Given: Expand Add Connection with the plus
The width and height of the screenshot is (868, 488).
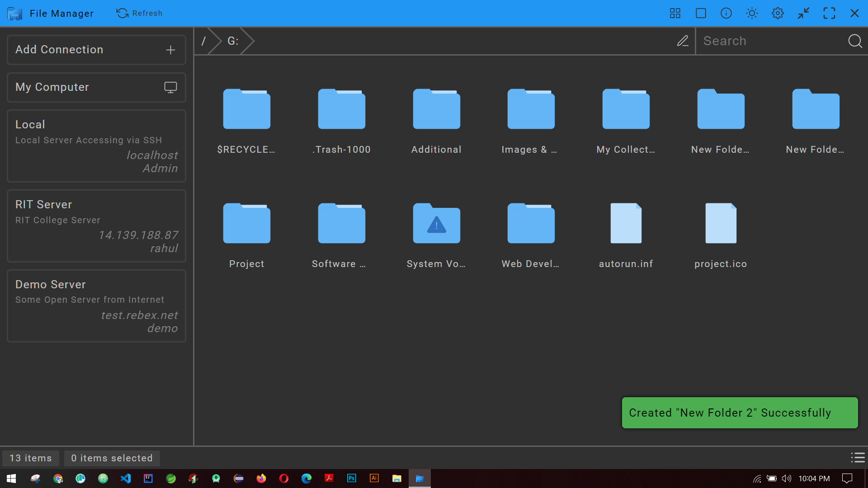Looking at the screenshot, I should coord(170,50).
